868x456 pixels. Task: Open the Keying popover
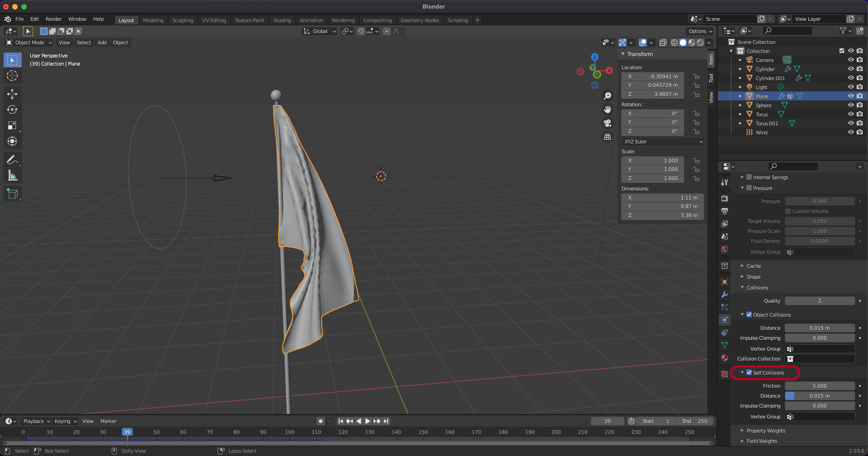(x=65, y=421)
